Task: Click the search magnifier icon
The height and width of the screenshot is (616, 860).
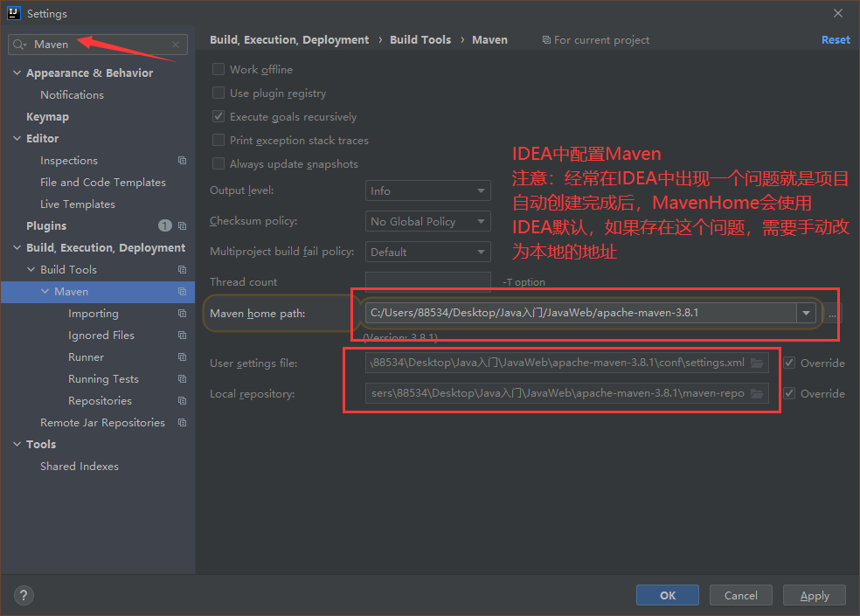Action: [19, 45]
